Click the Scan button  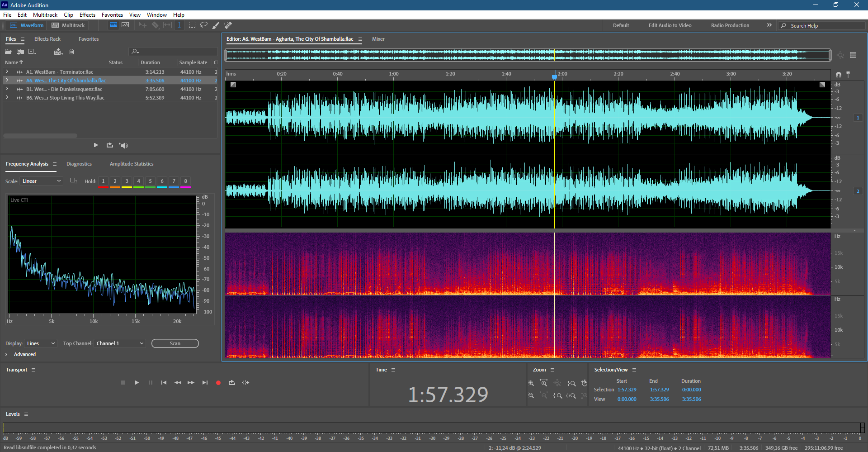coord(175,343)
